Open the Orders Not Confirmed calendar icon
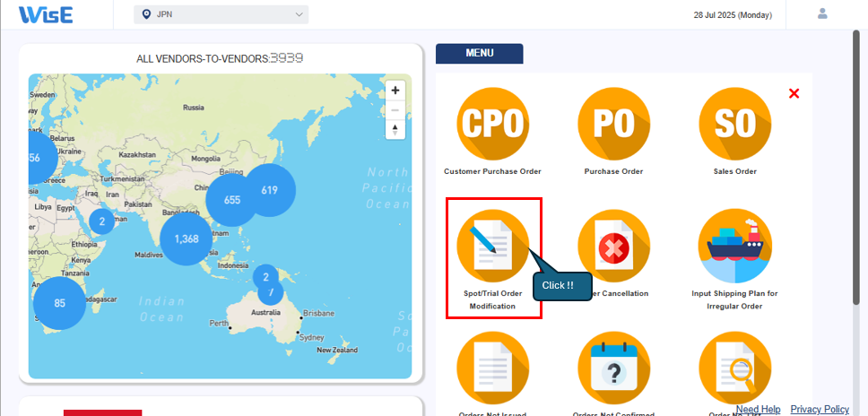Viewport: 868px width, 416px height. click(x=613, y=368)
